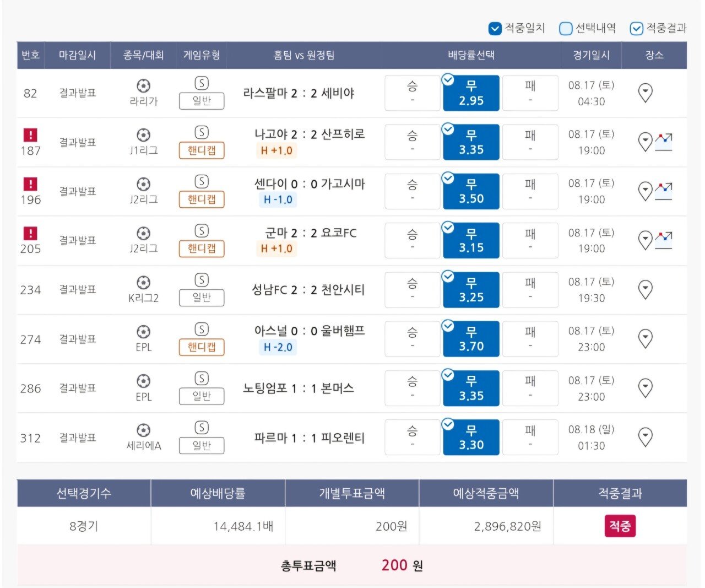Toggle the 적중일치 checkbox

tap(495, 28)
